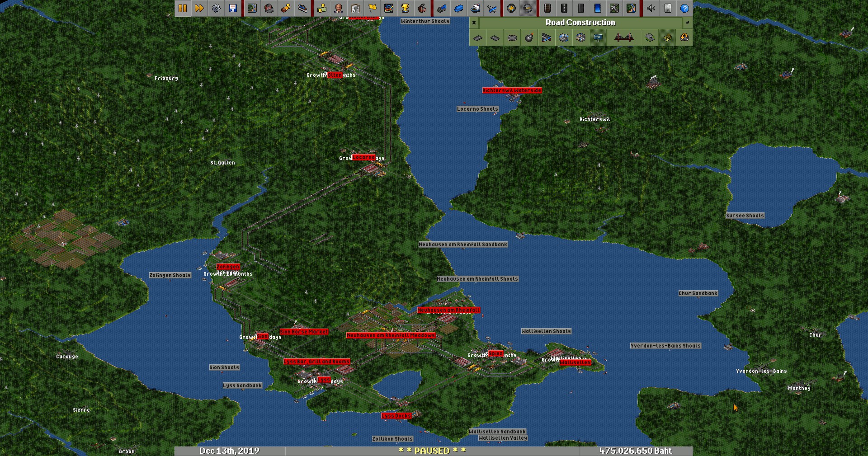868x456 pixels.
Task: Click the Road Construction title bar
Action: click(580, 23)
